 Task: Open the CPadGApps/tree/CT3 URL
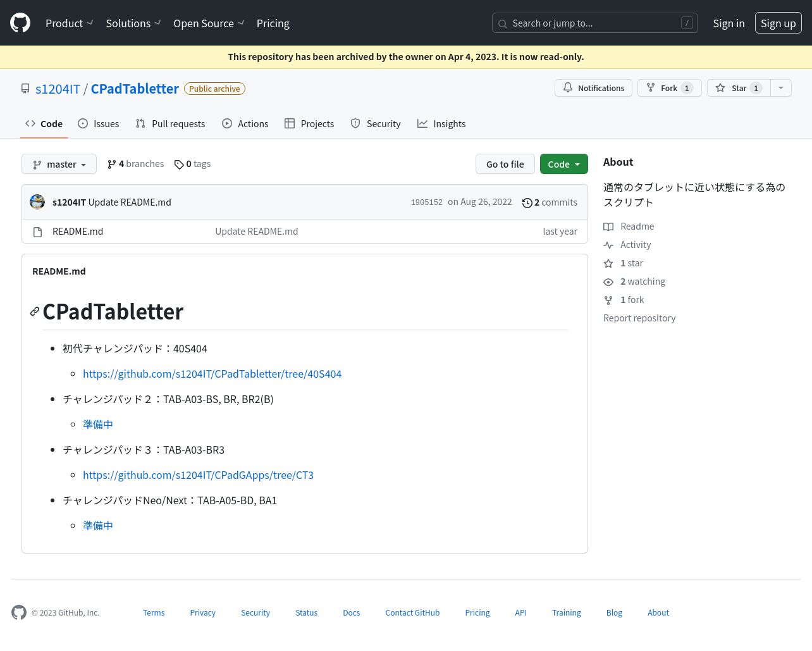pos(198,475)
